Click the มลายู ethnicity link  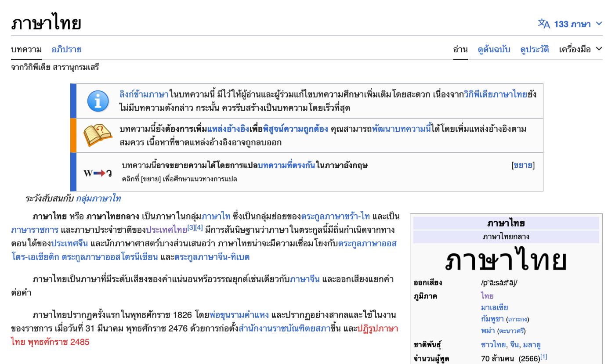click(x=532, y=345)
